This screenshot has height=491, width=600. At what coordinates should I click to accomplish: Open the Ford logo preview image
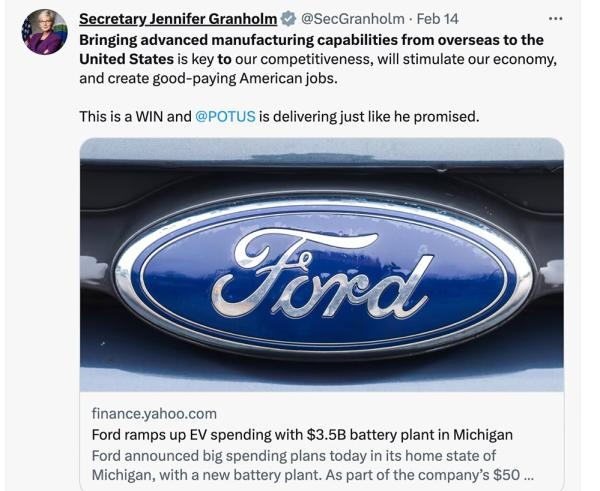pyautogui.click(x=321, y=265)
